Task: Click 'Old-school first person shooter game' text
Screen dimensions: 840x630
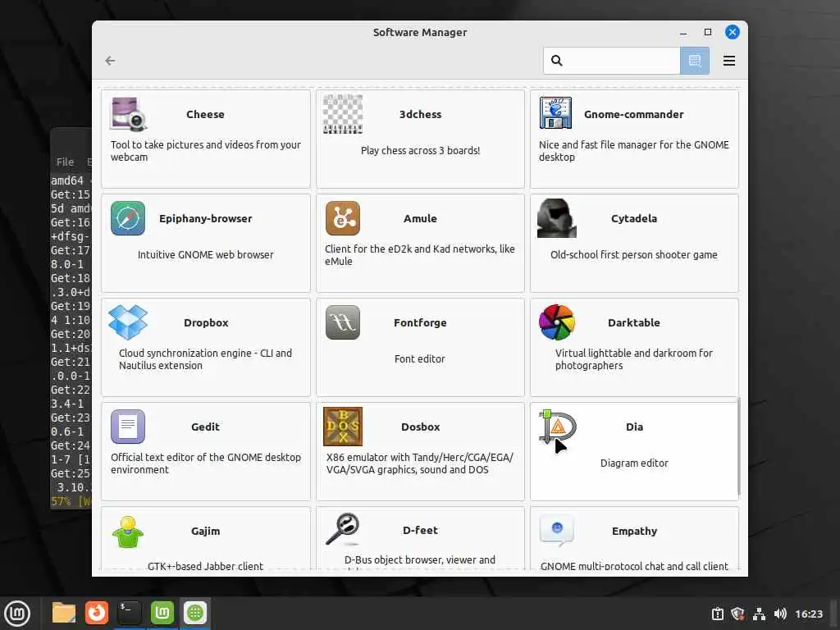Action: tap(634, 254)
